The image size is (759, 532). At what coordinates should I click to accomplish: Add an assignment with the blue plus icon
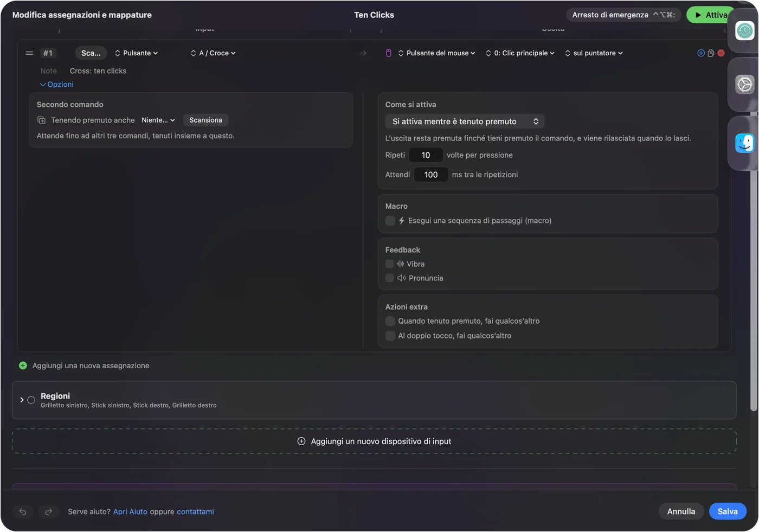(701, 53)
